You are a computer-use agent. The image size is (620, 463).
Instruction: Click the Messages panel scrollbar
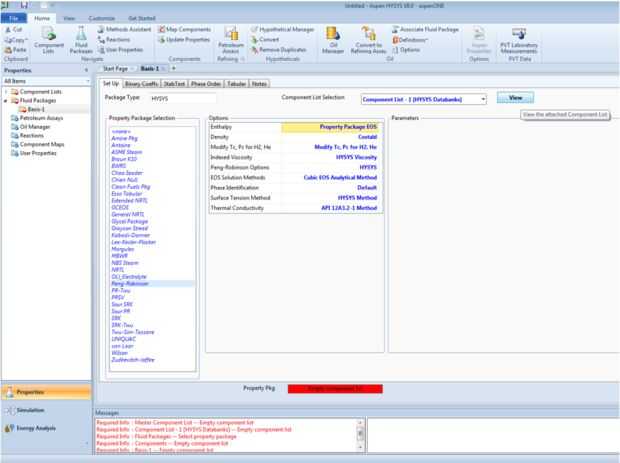click(x=360, y=435)
